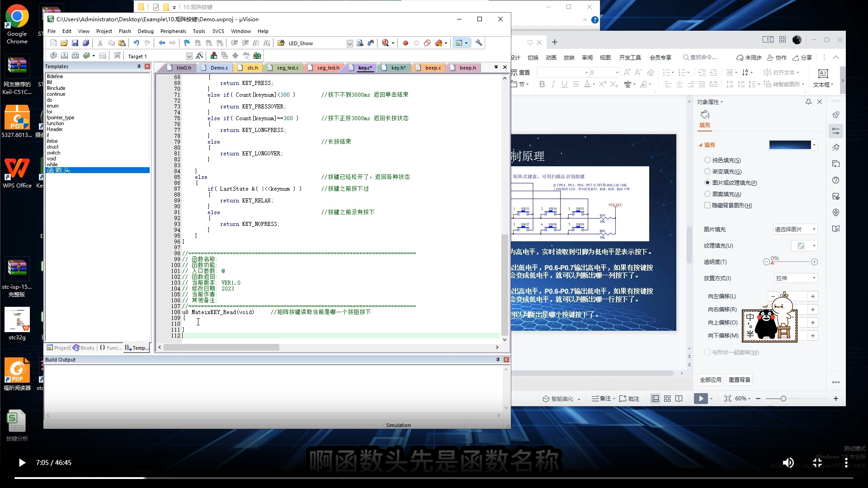Open Manage Project Items icon
868x488 pixels.
tap(214, 56)
